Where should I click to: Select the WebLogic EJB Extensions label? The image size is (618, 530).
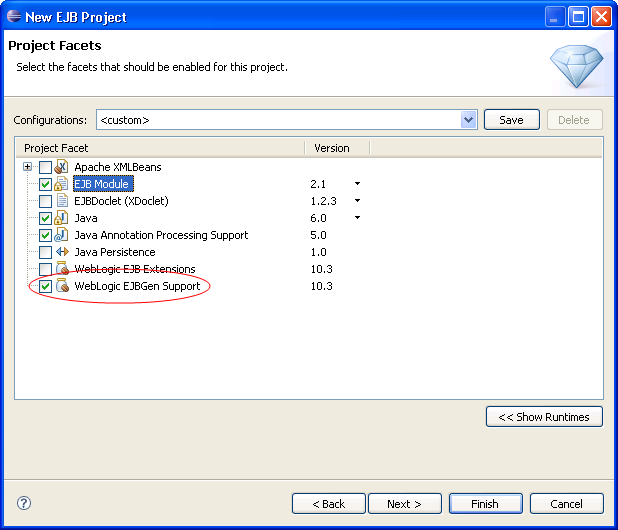coord(135,269)
